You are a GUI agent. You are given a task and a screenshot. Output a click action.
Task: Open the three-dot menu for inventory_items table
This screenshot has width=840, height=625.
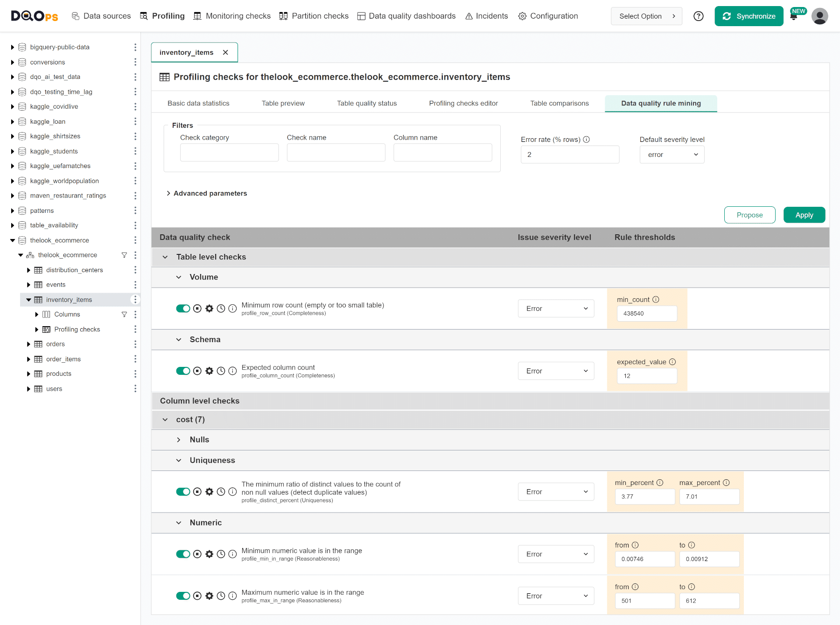(x=135, y=300)
